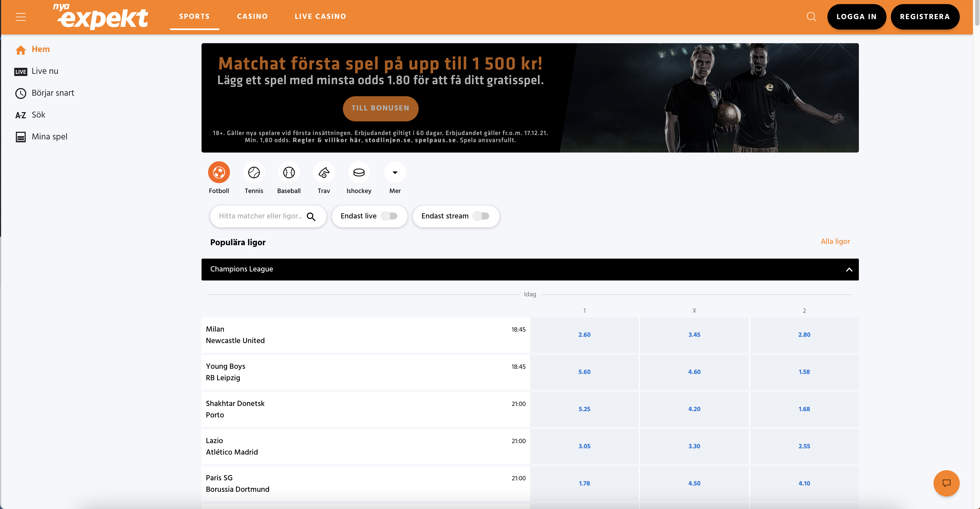Image resolution: width=980 pixels, height=509 pixels.
Task: Select the Fotboll sport icon
Action: (x=219, y=173)
